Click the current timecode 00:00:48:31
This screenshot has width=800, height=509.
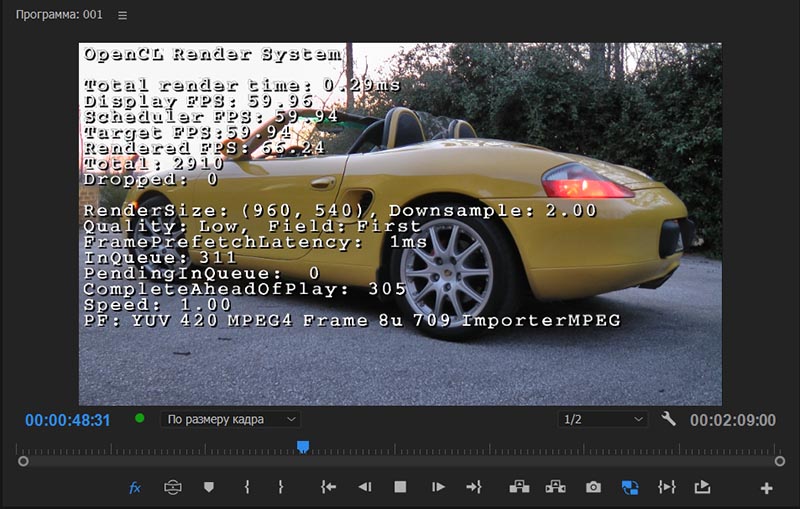68,420
